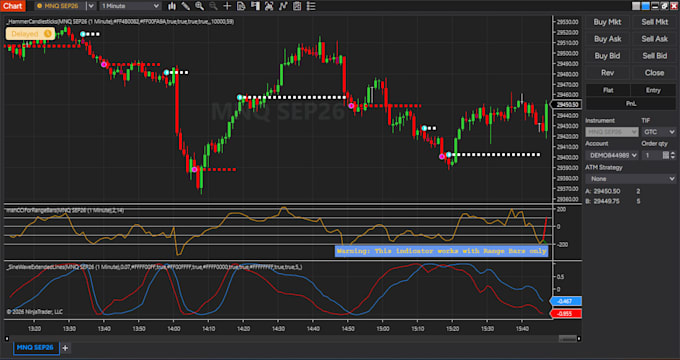Click the SineWaveExtendedLines indicator label
680x360 pixels.
pos(154,267)
